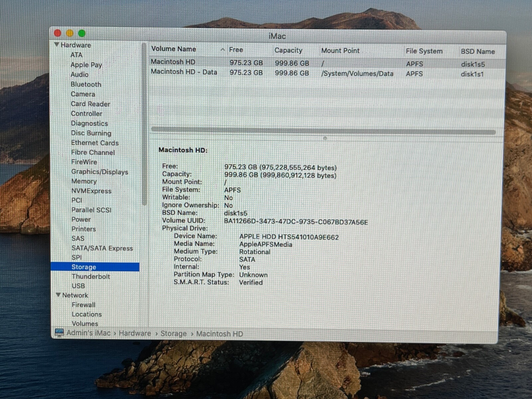The height and width of the screenshot is (399, 532).
Task: Click Admin's iMac in the path bar
Action: (88, 333)
